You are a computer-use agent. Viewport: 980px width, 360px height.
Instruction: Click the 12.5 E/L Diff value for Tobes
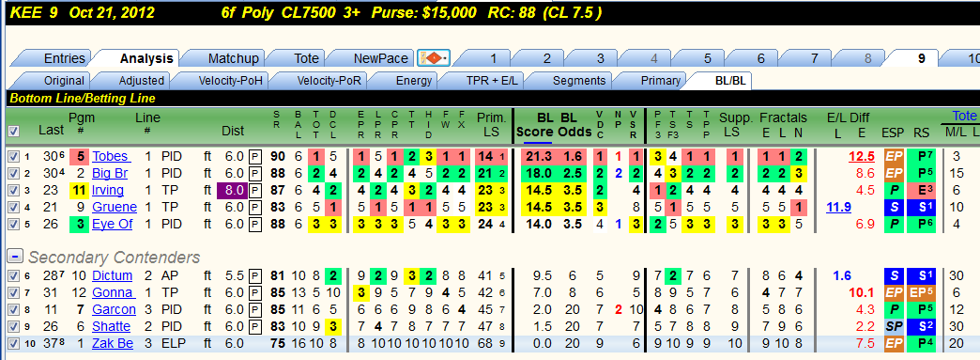pos(860,156)
